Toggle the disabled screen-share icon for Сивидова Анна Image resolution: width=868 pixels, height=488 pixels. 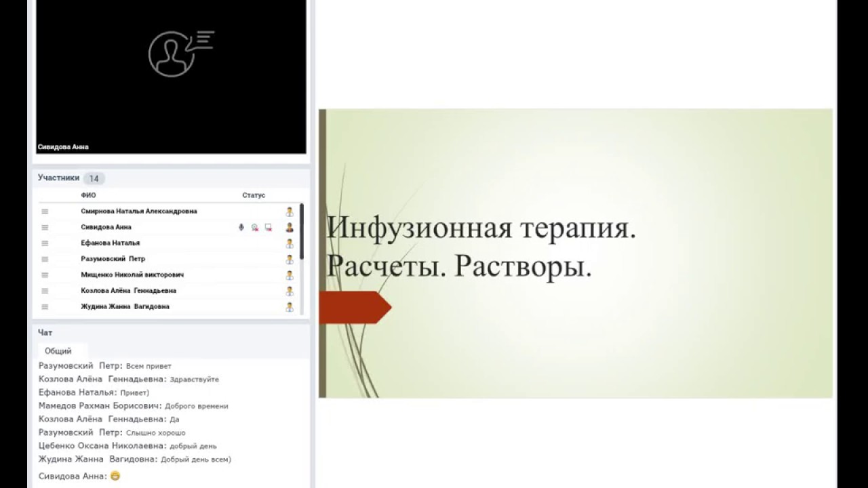tap(269, 228)
